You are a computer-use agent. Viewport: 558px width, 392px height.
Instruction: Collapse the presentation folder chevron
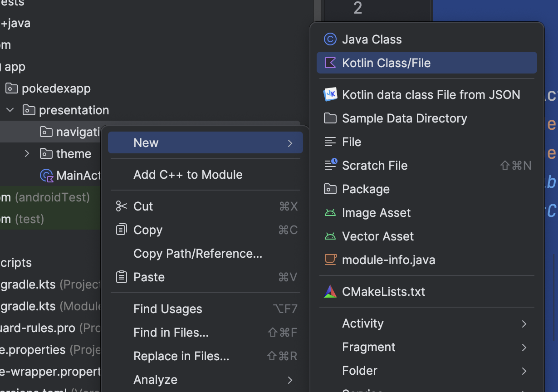[11, 110]
